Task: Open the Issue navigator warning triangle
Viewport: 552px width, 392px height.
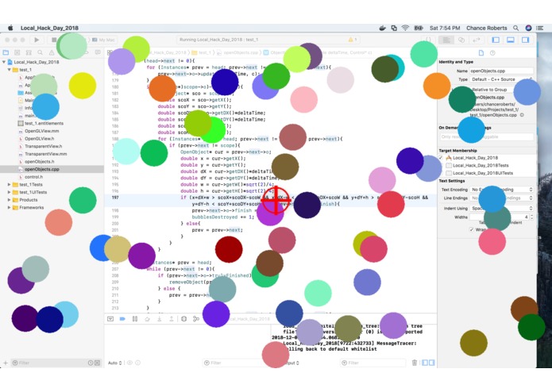Action: click(x=52, y=52)
